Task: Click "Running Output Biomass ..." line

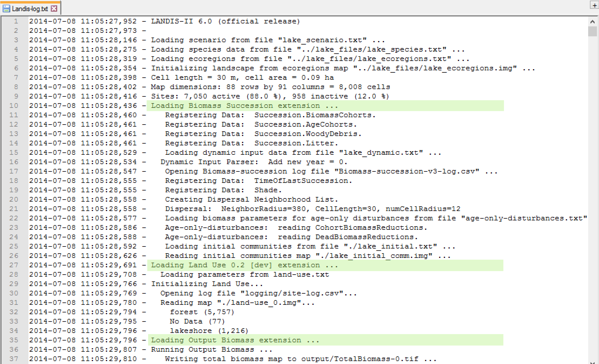Action: (212, 349)
